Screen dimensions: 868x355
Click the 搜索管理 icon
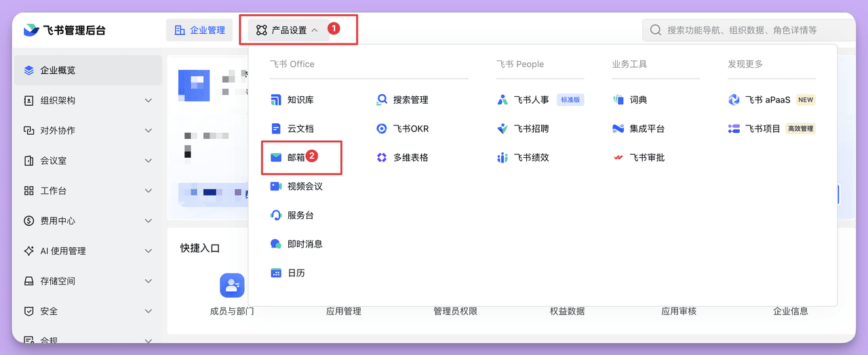click(x=382, y=100)
